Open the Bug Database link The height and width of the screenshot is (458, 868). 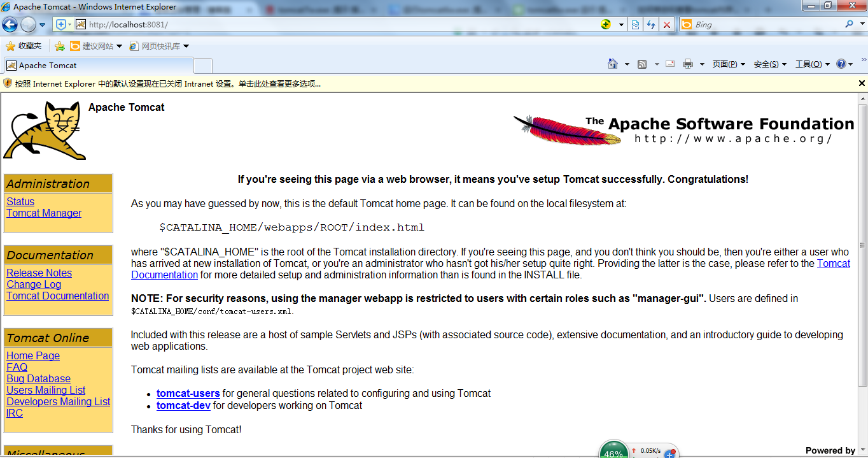click(x=38, y=378)
